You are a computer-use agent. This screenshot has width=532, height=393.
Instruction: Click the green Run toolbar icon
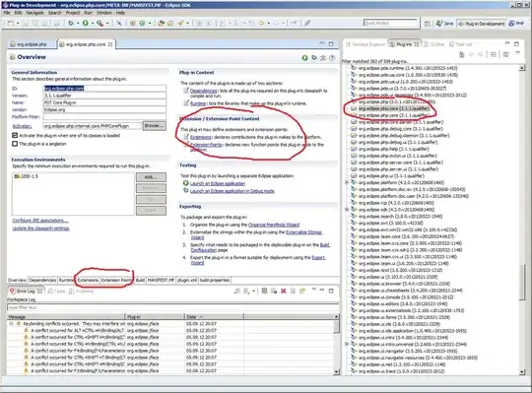85,23
